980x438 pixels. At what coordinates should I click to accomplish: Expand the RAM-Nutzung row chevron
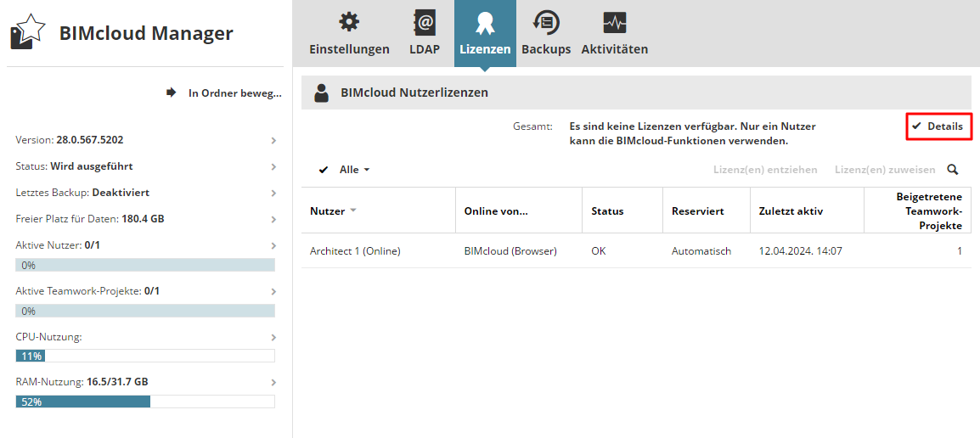(x=273, y=382)
